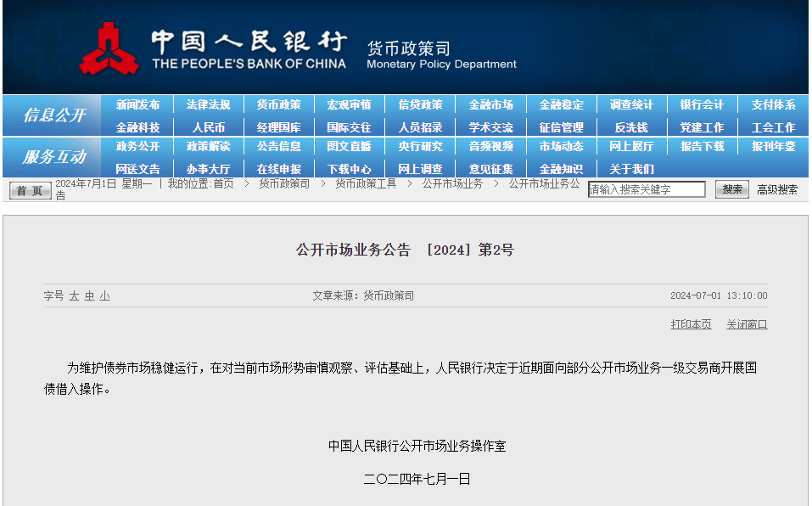Screen dimensions: 812x506
Task: Follow the 首页 breadcrumb link
Action: point(223,184)
